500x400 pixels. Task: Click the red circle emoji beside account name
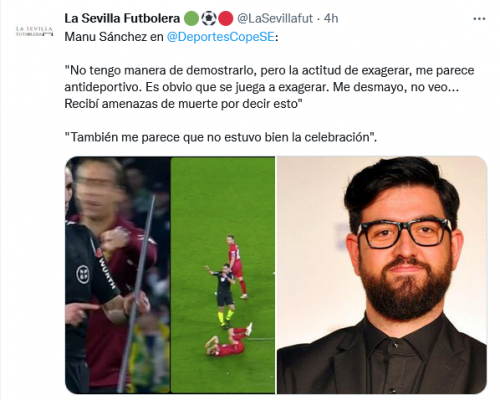225,19
